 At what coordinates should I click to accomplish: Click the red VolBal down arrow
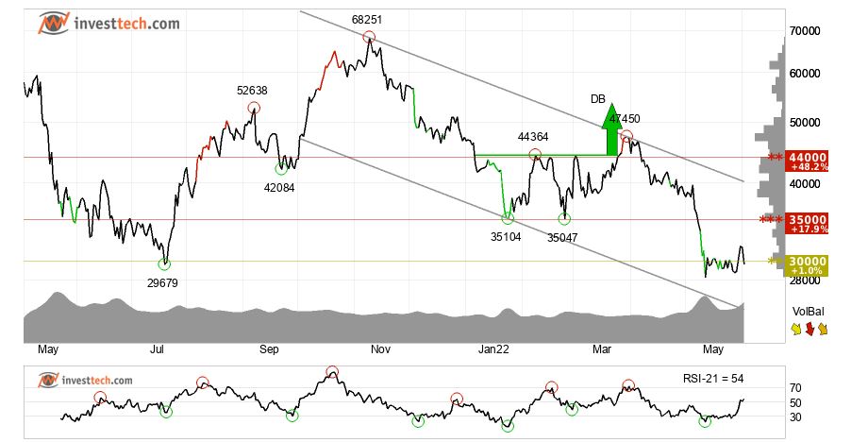pos(809,328)
